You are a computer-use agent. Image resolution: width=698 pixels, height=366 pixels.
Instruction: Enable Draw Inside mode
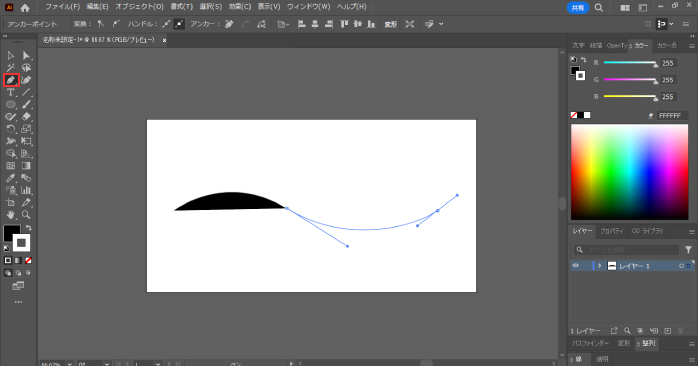point(28,273)
